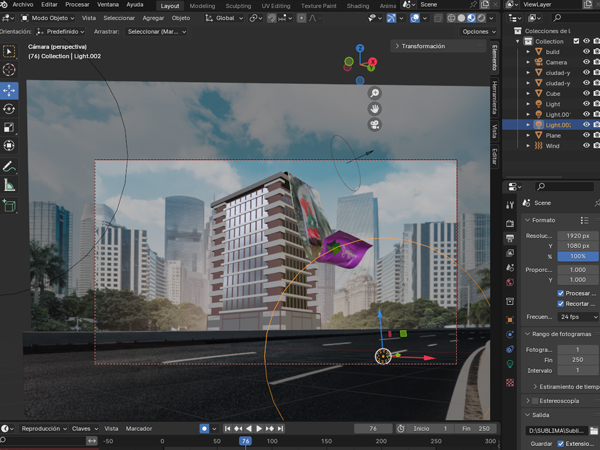Image resolution: width=600 pixels, height=450 pixels.
Task: Activate the Rotate tool
Action: 10,109
